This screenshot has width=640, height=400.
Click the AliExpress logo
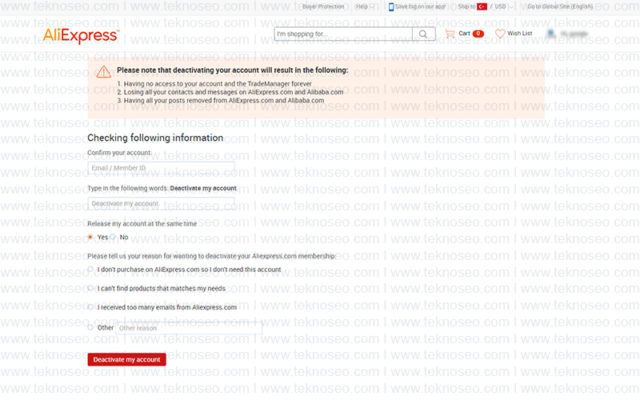tap(81, 36)
